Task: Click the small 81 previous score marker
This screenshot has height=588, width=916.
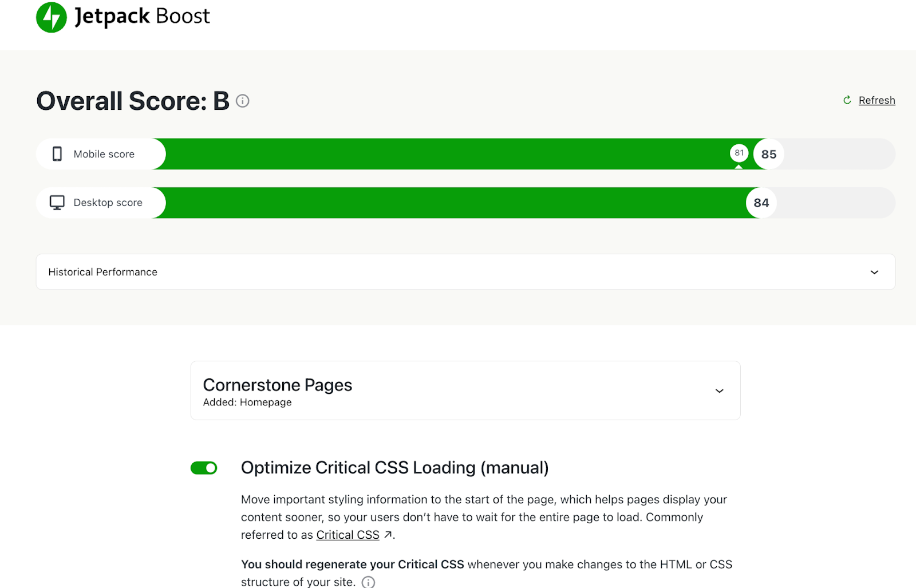Action: (739, 153)
